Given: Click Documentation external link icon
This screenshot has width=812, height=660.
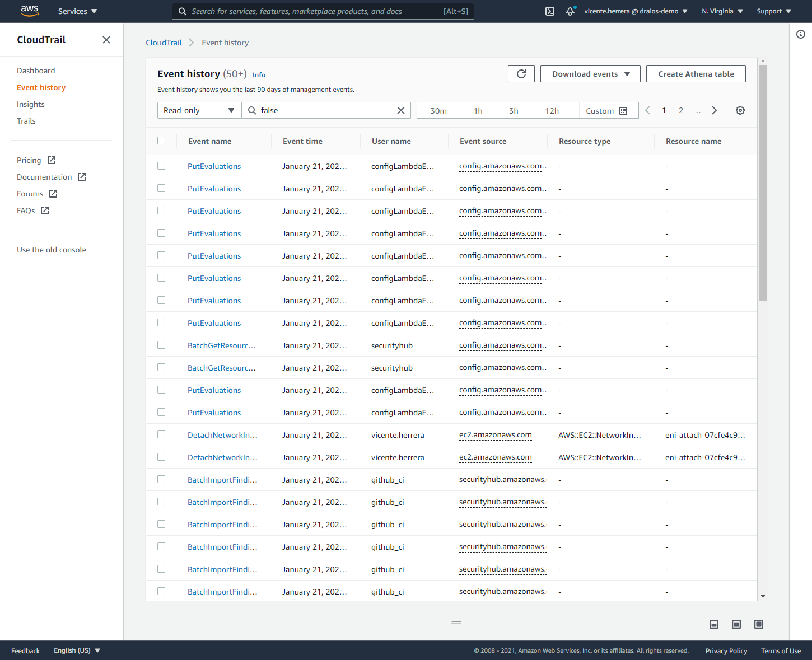Looking at the screenshot, I should pyautogui.click(x=82, y=177).
